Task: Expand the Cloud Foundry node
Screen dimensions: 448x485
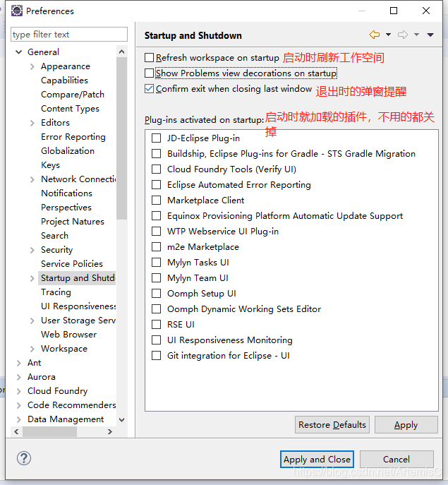Action: tap(19, 391)
